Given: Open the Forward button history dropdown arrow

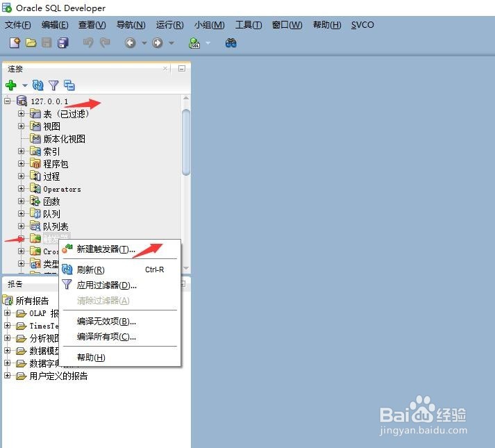Looking at the screenshot, I should (x=171, y=43).
